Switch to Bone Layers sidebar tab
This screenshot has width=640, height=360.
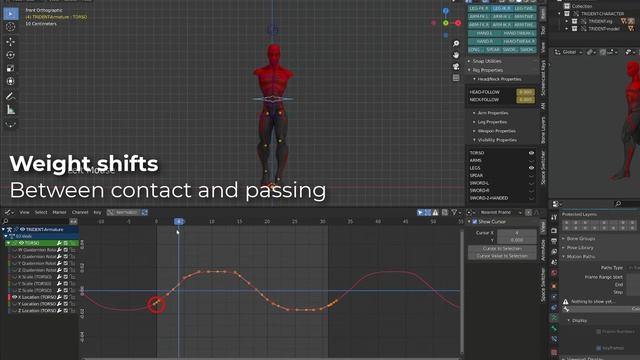(543, 130)
